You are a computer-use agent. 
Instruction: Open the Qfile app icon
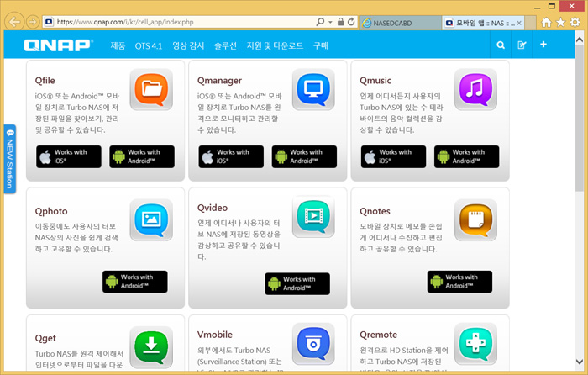click(x=151, y=89)
